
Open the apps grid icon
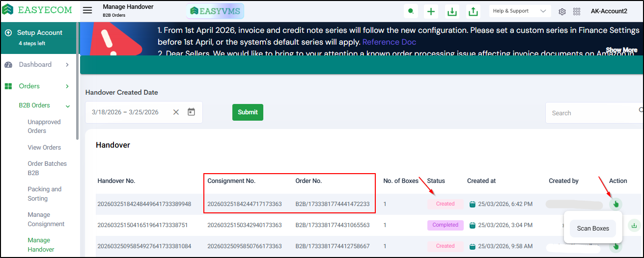(577, 11)
